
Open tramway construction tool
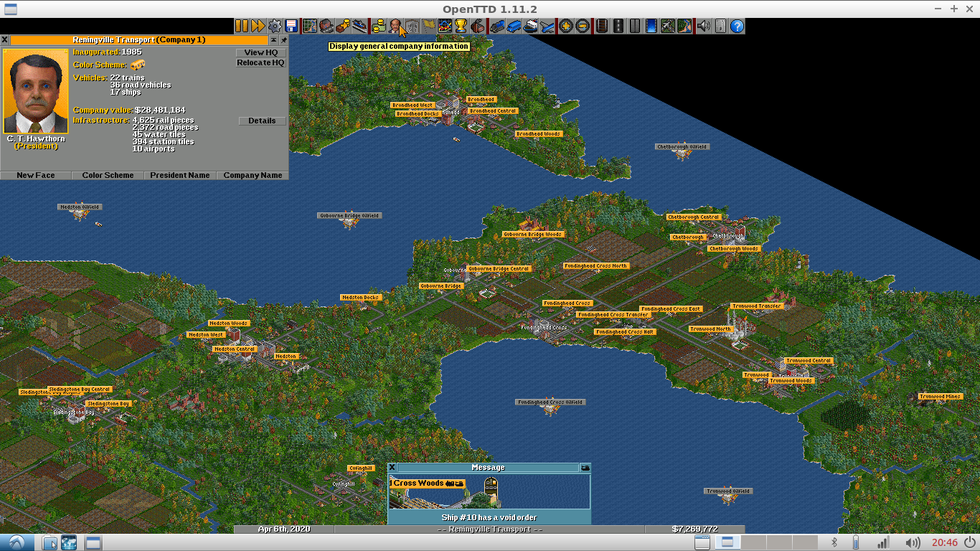(635, 26)
